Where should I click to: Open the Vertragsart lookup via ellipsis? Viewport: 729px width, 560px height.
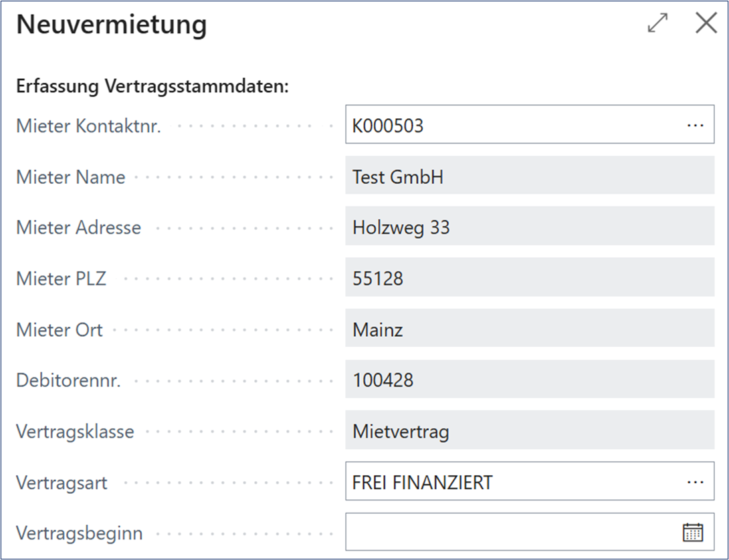click(x=696, y=482)
